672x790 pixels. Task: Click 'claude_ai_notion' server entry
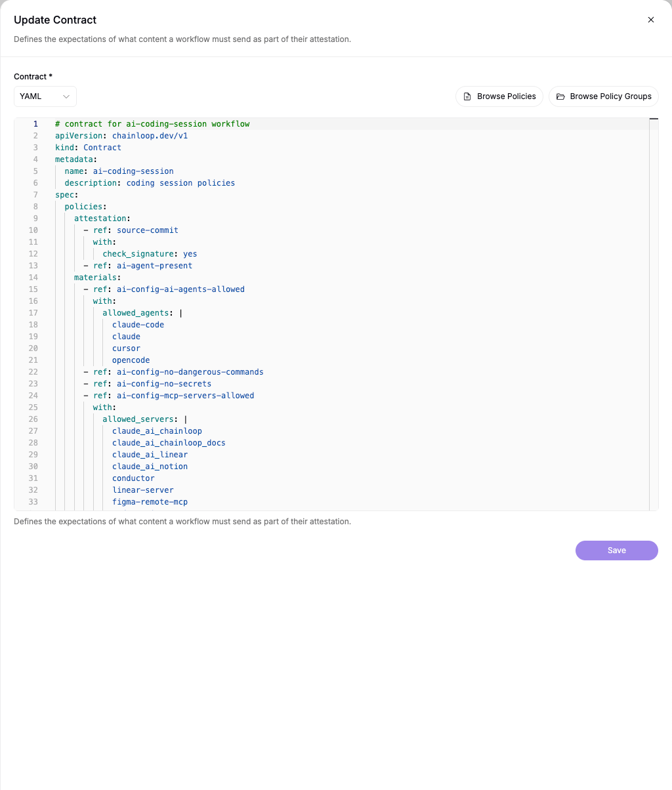point(150,467)
